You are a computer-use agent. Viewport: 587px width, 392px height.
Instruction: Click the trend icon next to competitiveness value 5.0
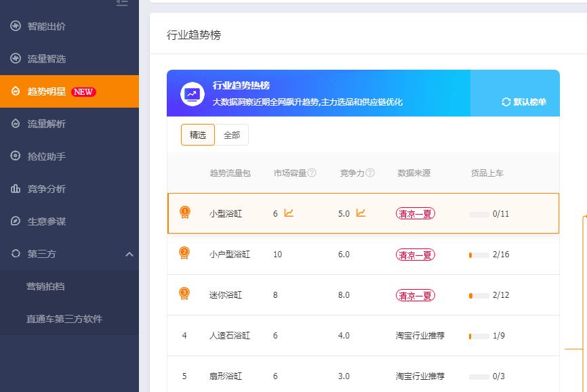coord(360,213)
